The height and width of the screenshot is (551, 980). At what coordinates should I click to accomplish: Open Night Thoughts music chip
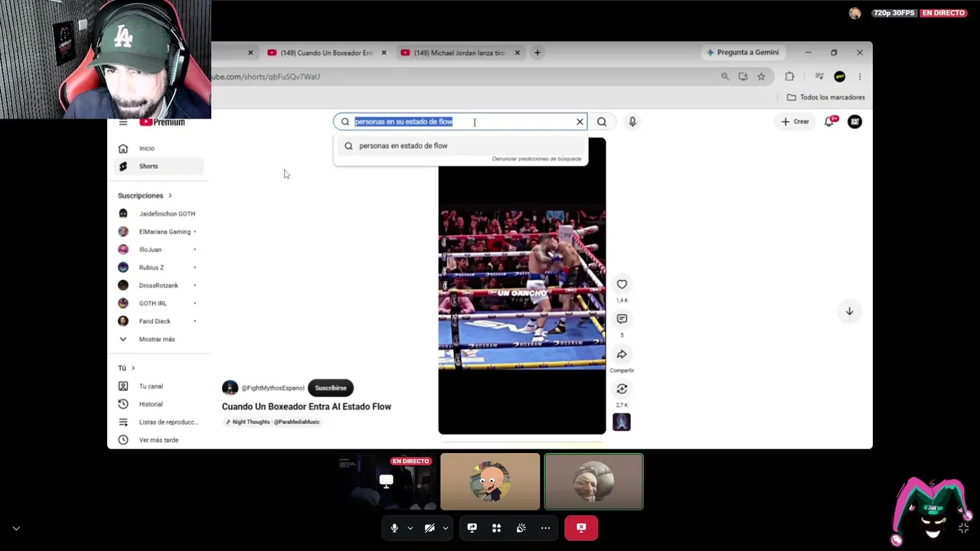pyautogui.click(x=273, y=422)
